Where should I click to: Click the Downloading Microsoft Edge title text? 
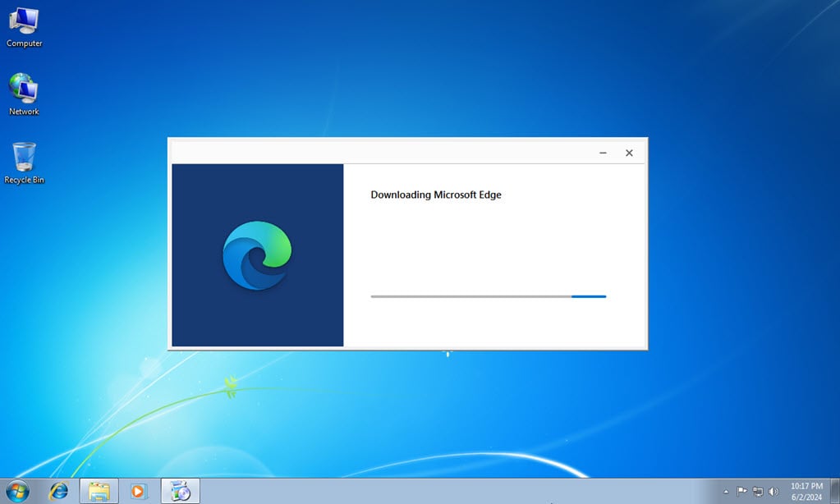(x=435, y=195)
